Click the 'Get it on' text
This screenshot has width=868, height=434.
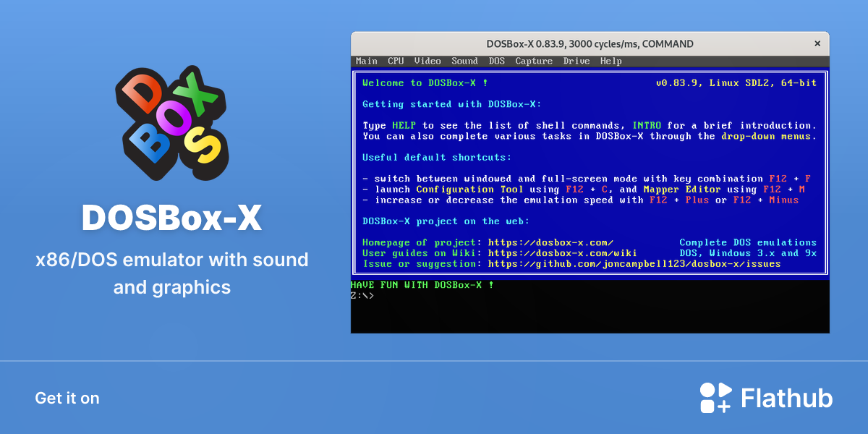point(67,399)
